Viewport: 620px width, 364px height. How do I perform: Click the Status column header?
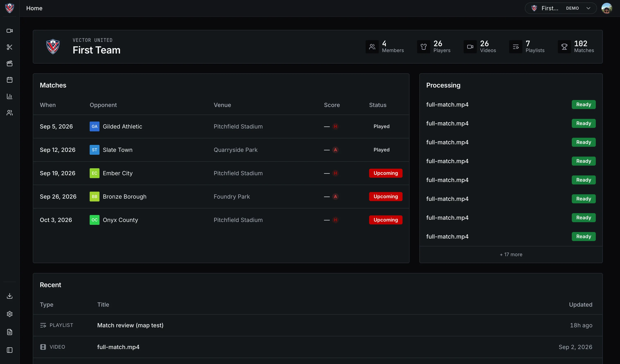click(378, 105)
